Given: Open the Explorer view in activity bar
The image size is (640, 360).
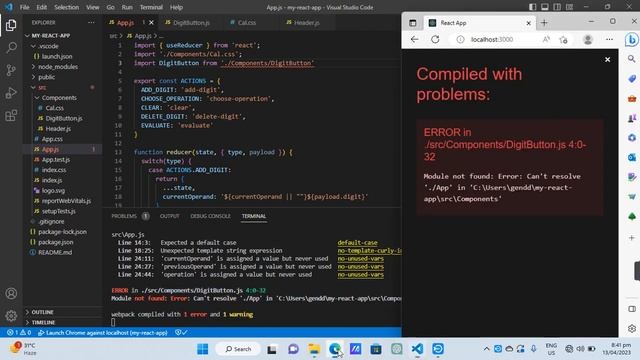Looking at the screenshot, I should [x=11, y=25].
